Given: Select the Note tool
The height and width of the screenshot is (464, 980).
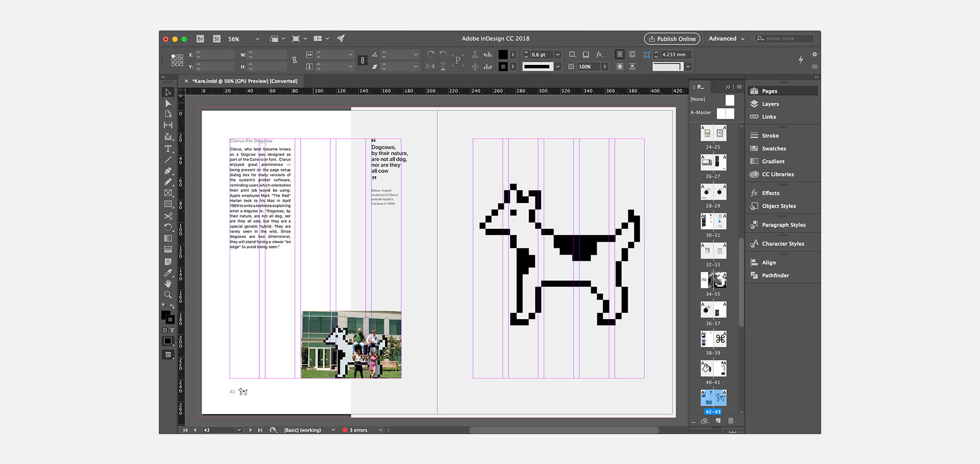Looking at the screenshot, I should (x=168, y=262).
